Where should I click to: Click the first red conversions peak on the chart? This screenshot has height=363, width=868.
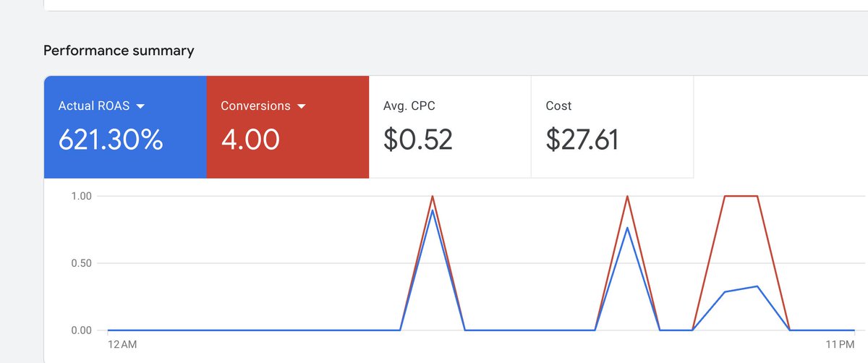tap(433, 197)
